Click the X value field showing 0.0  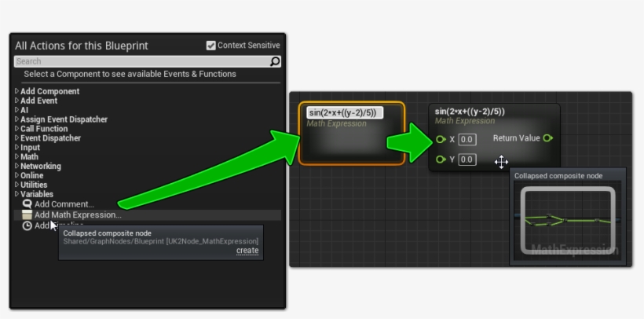[x=467, y=139]
